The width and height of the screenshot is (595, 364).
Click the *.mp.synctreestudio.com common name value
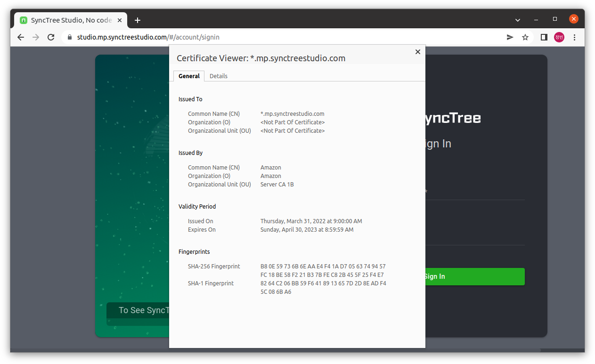tap(292, 114)
